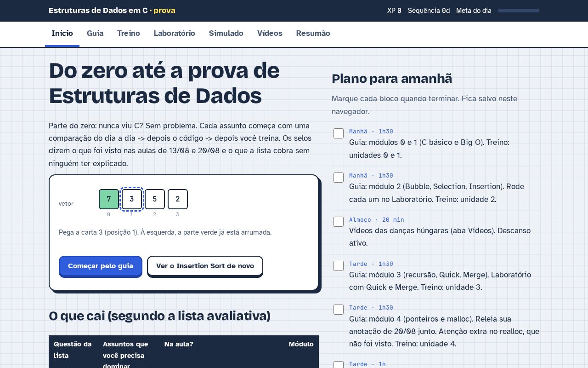
Task: Check the Manhã block for módulo 2 Bubble
Action: pos(339,178)
